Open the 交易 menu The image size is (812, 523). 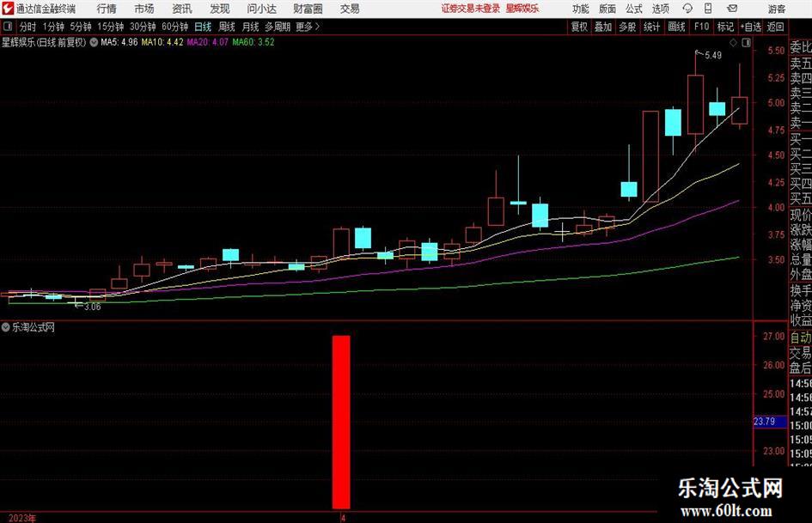pyautogui.click(x=350, y=9)
